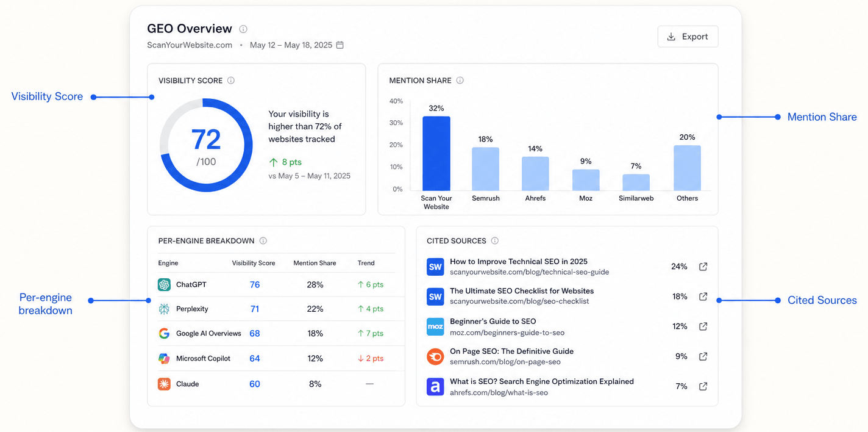Click the Similarweb 7% bar
Image resolution: width=868 pixels, height=432 pixels.
[636, 182]
